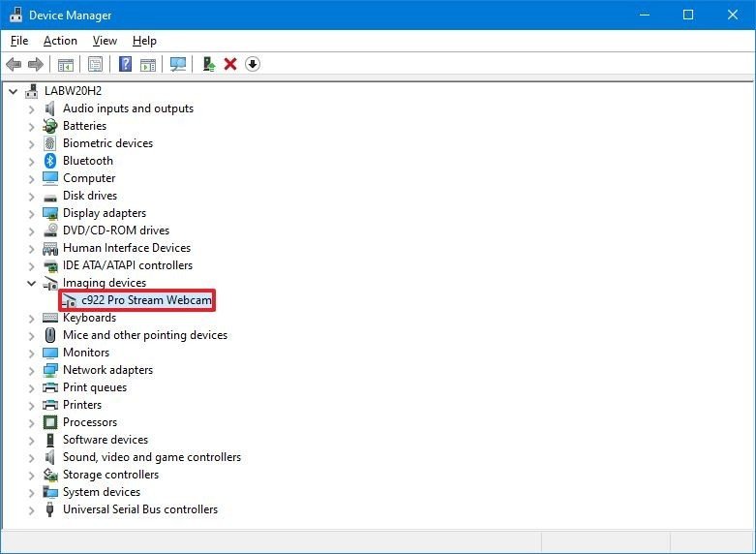Expand the Printers chevron
This screenshot has width=756, height=554.
(32, 406)
